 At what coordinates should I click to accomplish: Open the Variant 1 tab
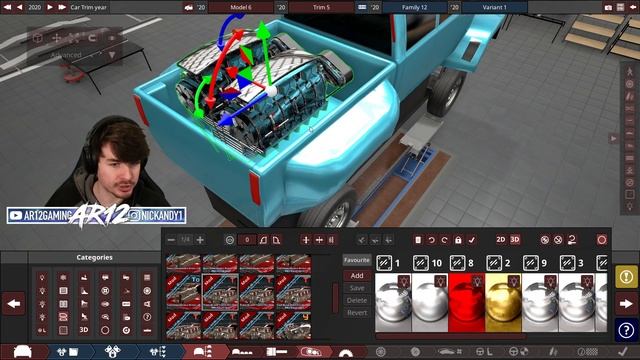coord(494,7)
